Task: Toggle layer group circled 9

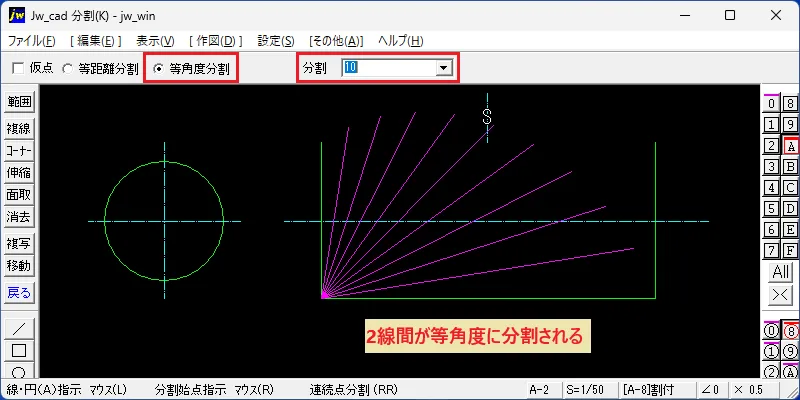Action: pyautogui.click(x=790, y=352)
